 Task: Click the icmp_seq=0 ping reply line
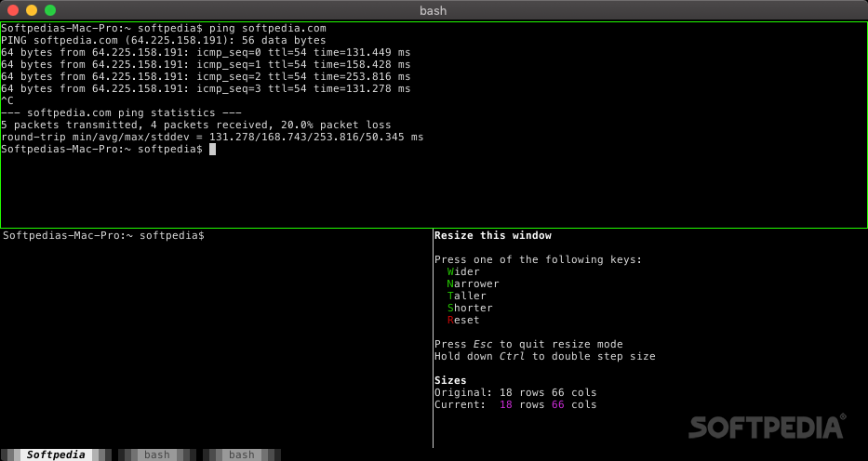(x=206, y=52)
